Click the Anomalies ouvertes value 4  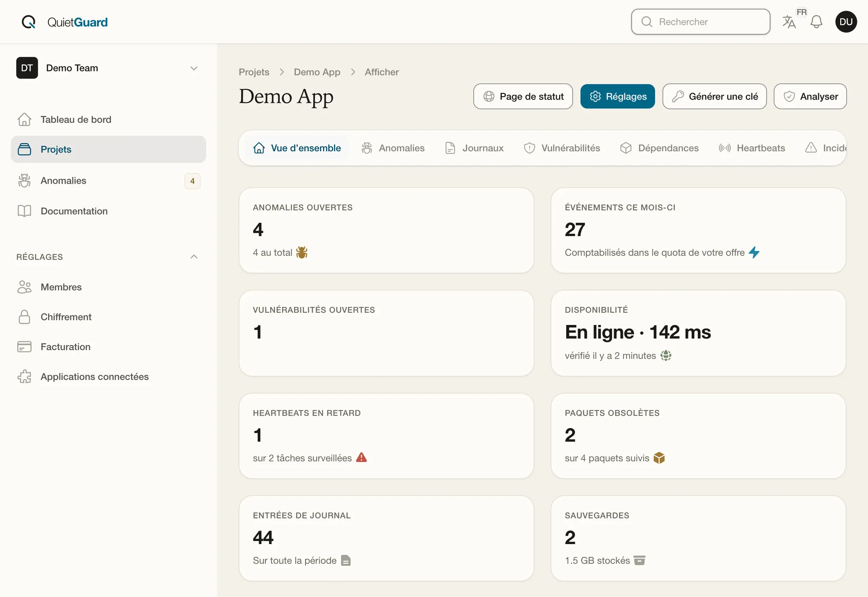pos(258,229)
